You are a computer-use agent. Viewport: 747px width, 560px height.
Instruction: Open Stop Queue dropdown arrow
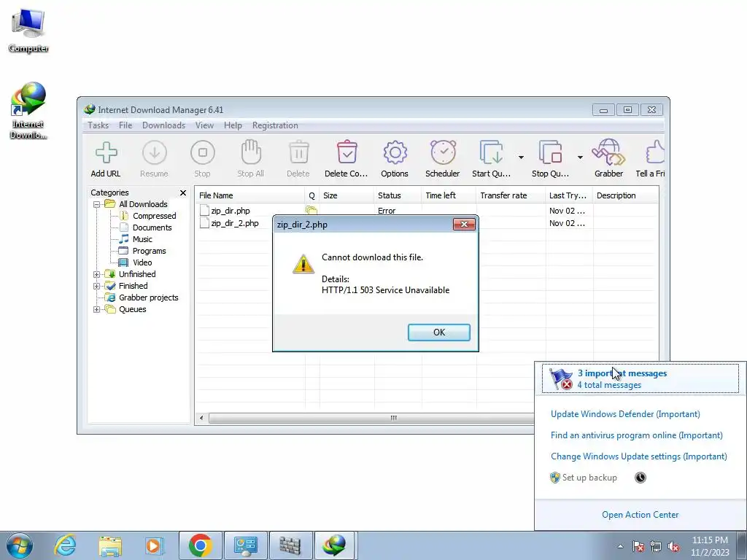coord(580,157)
